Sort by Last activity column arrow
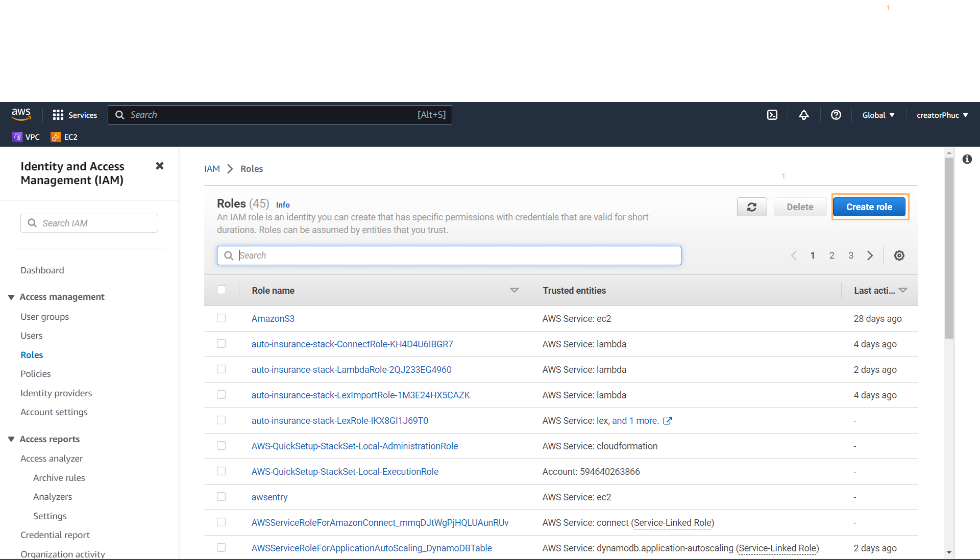 (x=903, y=290)
